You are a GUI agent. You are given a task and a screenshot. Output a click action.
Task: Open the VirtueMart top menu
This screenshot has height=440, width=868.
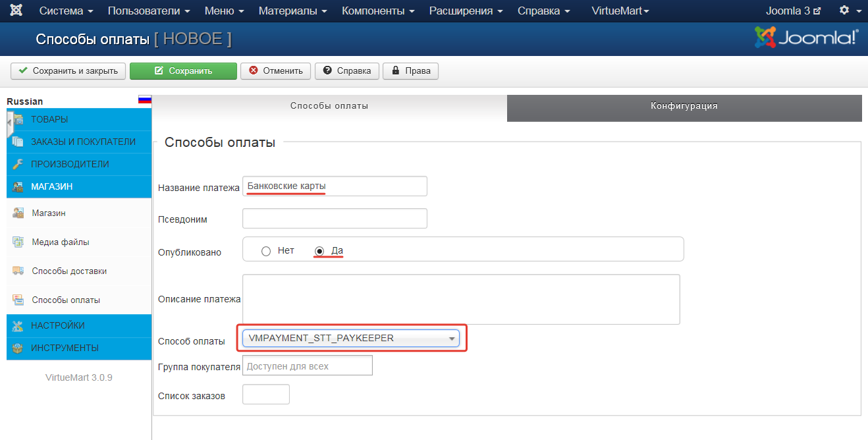click(x=620, y=11)
